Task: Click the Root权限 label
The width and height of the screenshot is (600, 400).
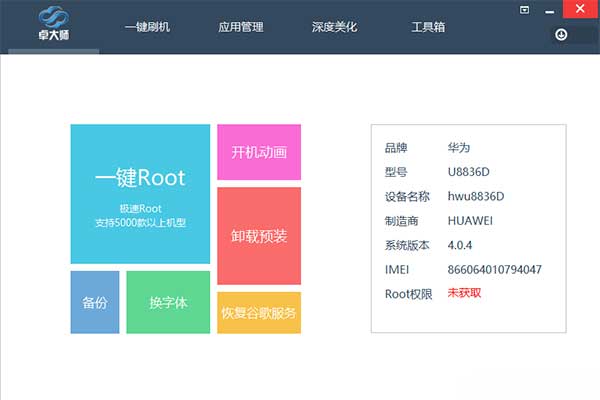Action: pos(409,294)
